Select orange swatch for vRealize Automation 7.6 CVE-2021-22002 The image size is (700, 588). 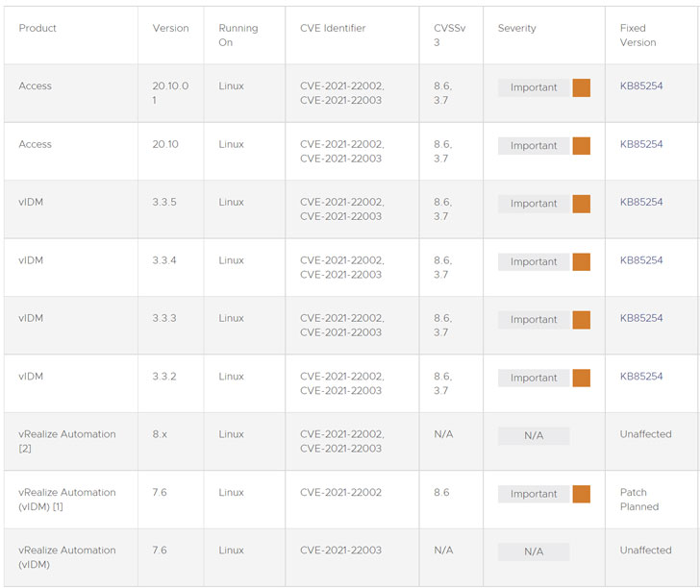(x=581, y=494)
